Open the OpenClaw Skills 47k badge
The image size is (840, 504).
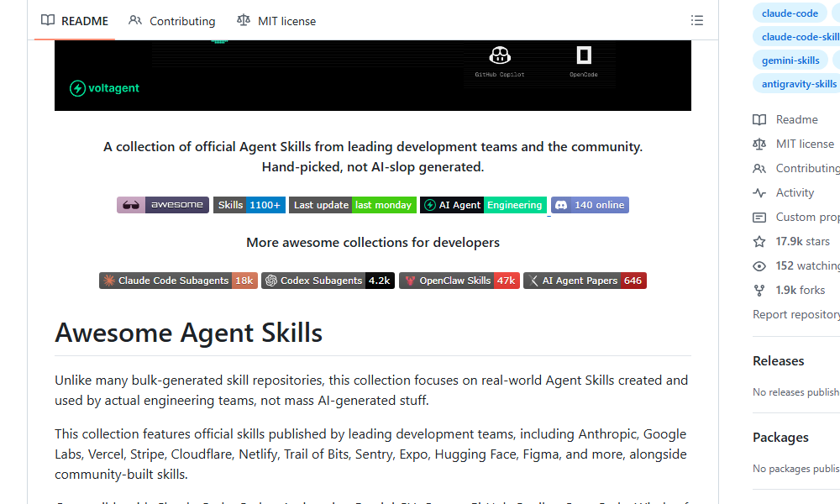point(459,280)
